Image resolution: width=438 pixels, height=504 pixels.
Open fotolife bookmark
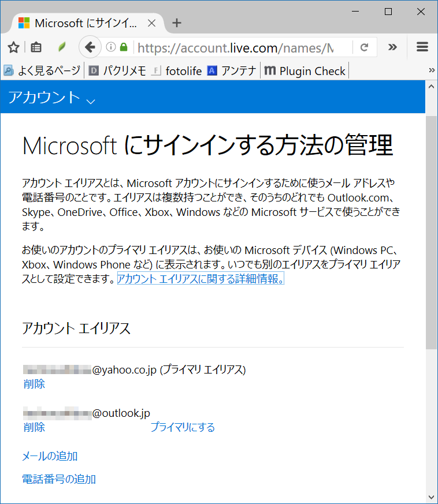[x=177, y=70]
